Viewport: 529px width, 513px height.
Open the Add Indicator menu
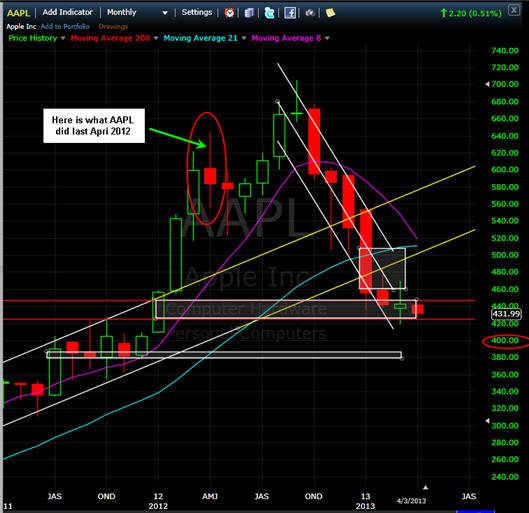point(67,12)
